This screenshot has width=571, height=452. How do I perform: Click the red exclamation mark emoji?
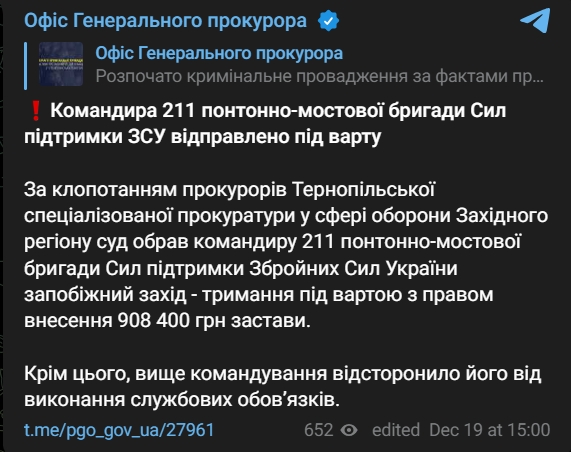tap(36, 111)
